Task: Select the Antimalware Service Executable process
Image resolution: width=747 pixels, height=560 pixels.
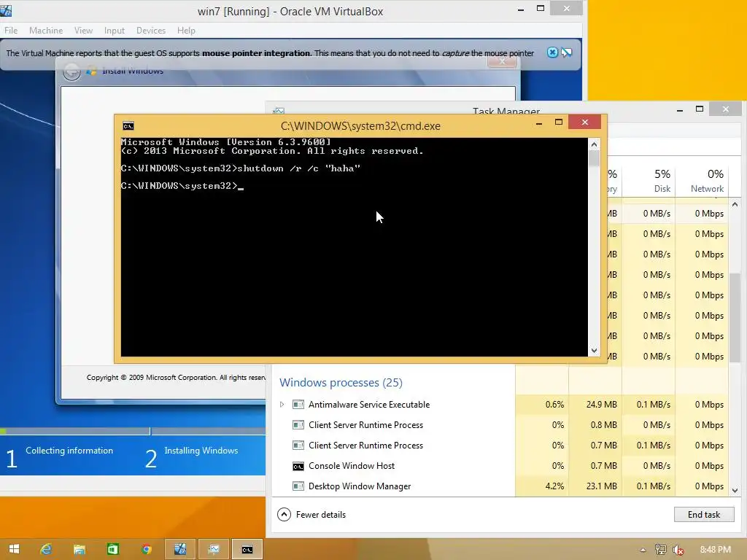Action: (x=369, y=404)
